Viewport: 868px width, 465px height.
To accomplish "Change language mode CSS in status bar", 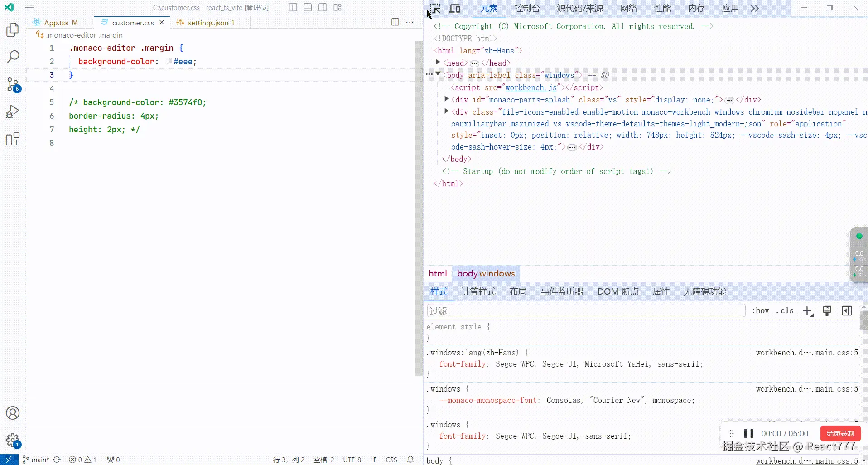I will 391,460.
